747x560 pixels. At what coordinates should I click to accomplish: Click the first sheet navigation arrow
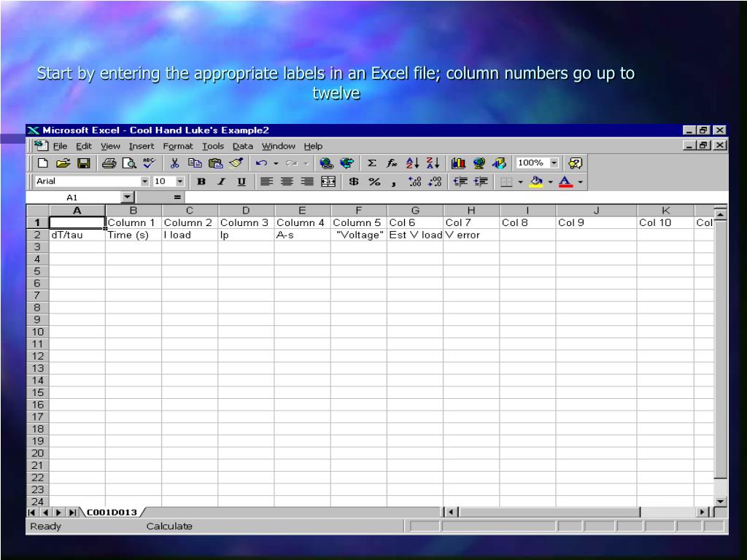[32, 513]
